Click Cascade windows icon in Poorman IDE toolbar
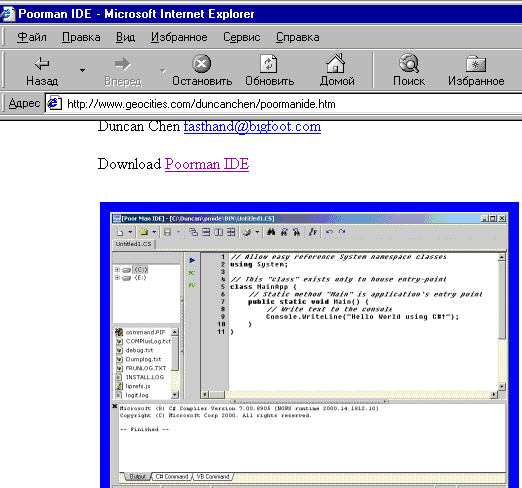 click(x=193, y=232)
